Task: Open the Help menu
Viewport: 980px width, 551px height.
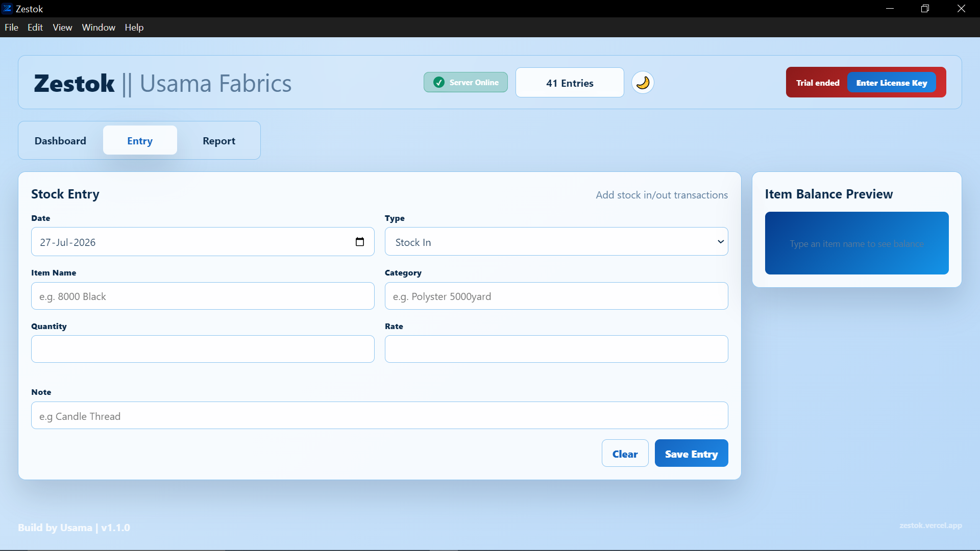Action: click(x=134, y=28)
